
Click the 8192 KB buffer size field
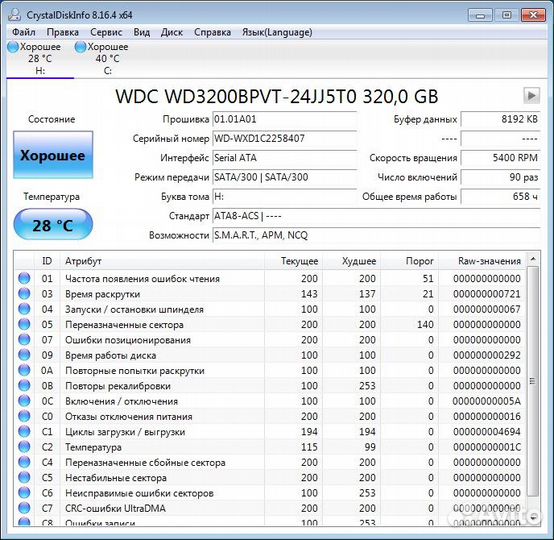point(501,119)
